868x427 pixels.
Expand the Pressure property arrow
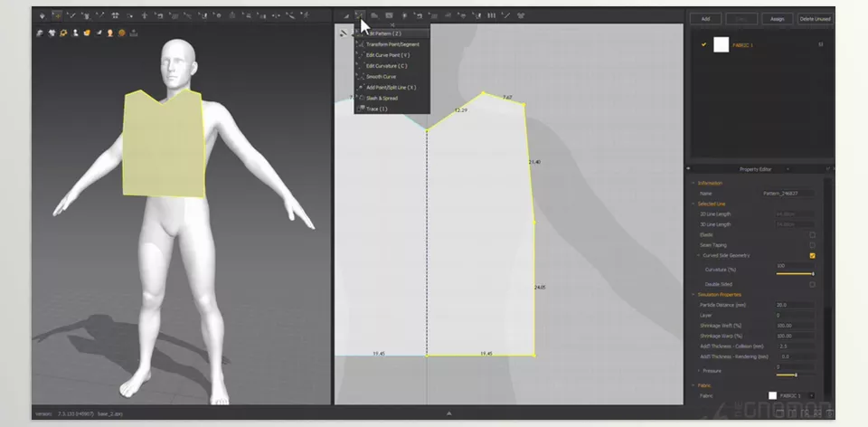click(x=699, y=371)
